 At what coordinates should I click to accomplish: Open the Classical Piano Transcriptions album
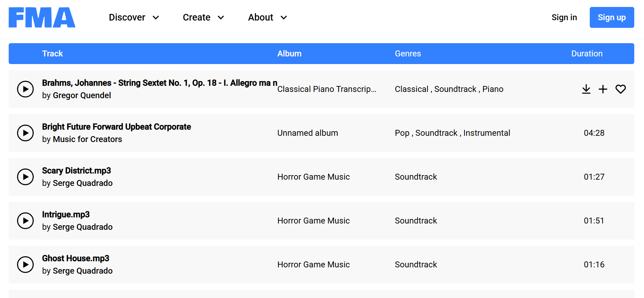point(327,89)
